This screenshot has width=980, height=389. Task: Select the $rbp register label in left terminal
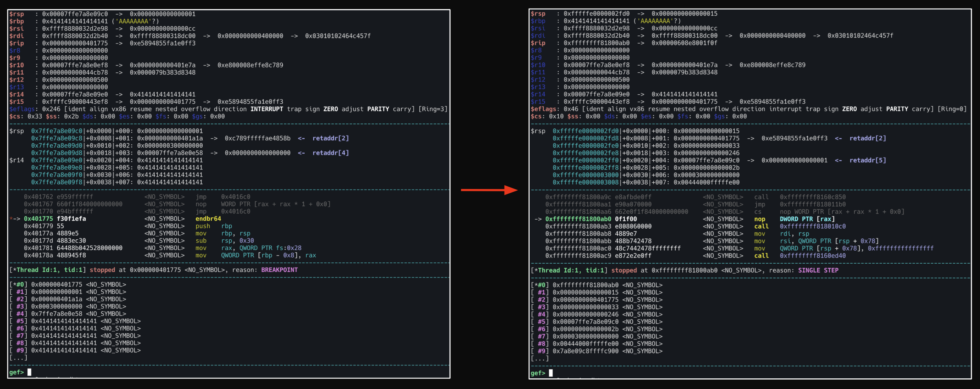coord(16,21)
